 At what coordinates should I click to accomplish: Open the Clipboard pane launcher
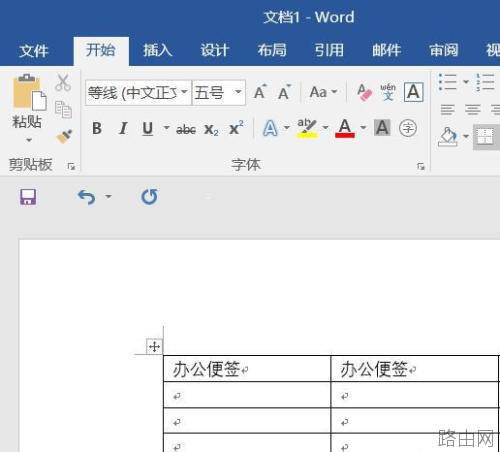pyautogui.click(x=71, y=166)
